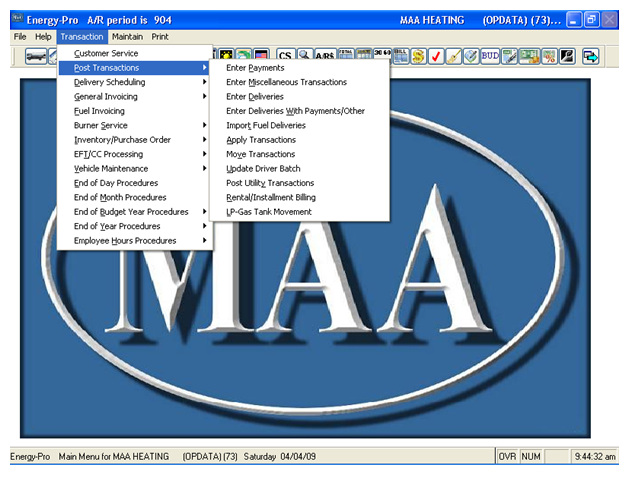Choose LP-Gas Tank Movement
Image resolution: width=634 pixels, height=483 pixels.
(300, 212)
